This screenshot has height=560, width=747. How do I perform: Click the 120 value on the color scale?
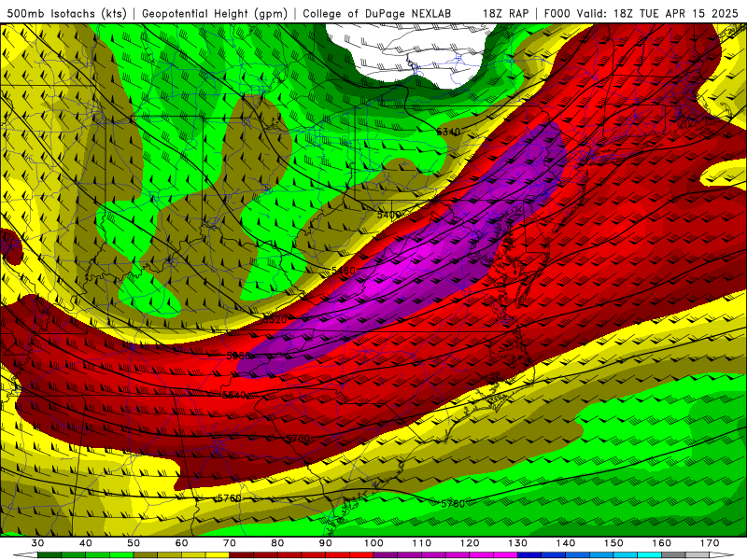pos(470,543)
